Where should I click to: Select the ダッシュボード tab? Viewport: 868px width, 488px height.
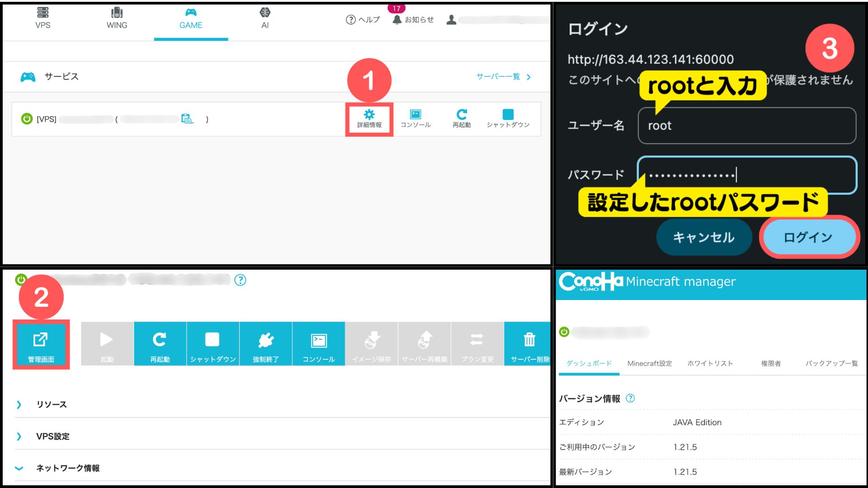click(x=589, y=364)
